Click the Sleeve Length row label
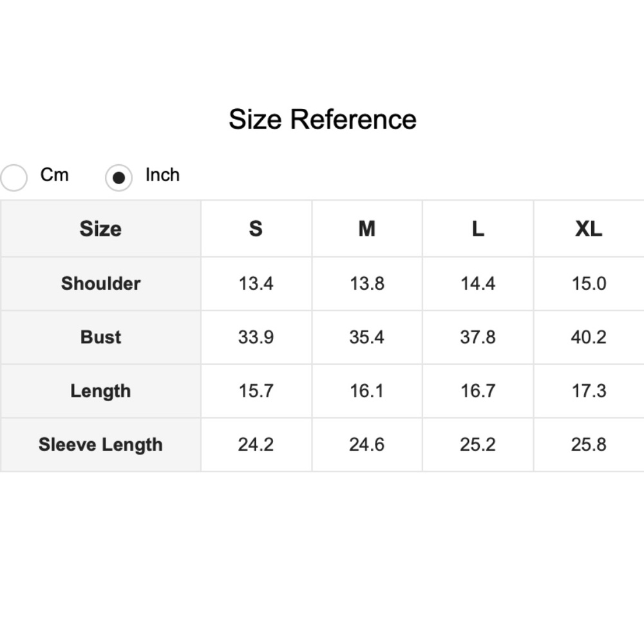Image resolution: width=644 pixels, height=644 pixels. (100, 444)
